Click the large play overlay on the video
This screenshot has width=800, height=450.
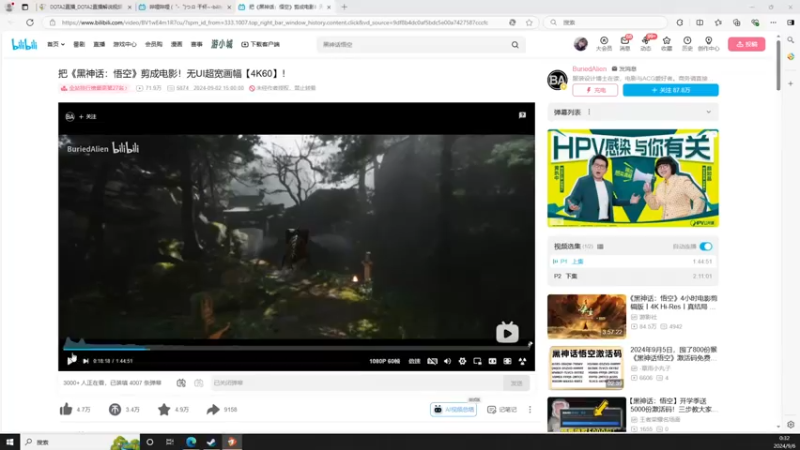pos(507,333)
